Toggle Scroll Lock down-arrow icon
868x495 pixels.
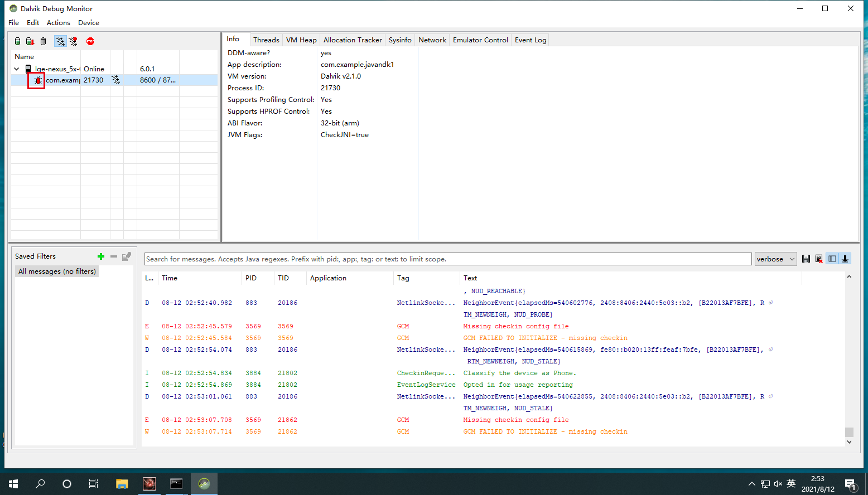tap(845, 259)
